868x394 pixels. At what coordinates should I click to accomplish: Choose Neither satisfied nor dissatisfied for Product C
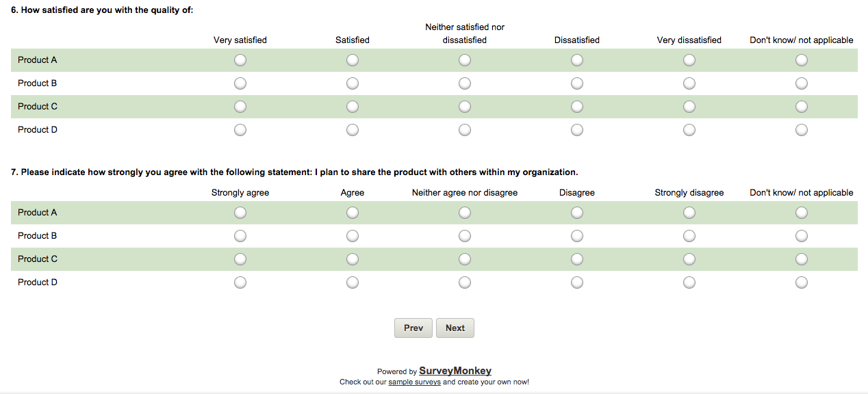click(x=465, y=107)
